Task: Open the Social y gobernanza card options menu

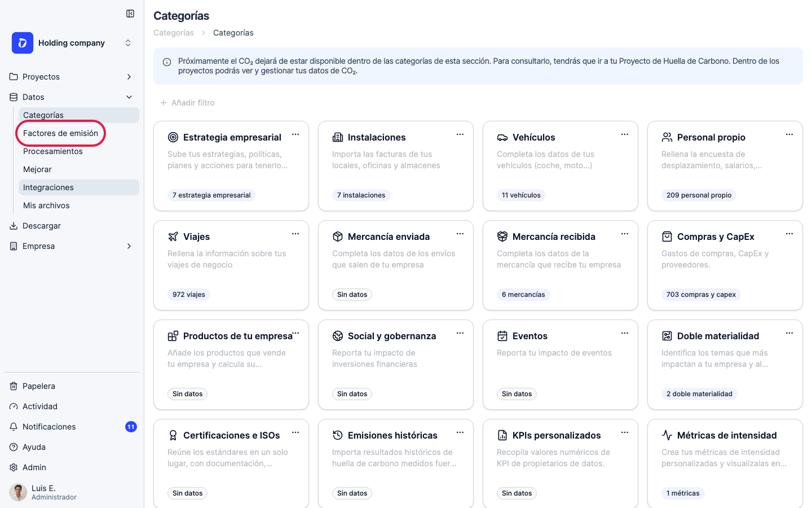Action: pos(460,333)
